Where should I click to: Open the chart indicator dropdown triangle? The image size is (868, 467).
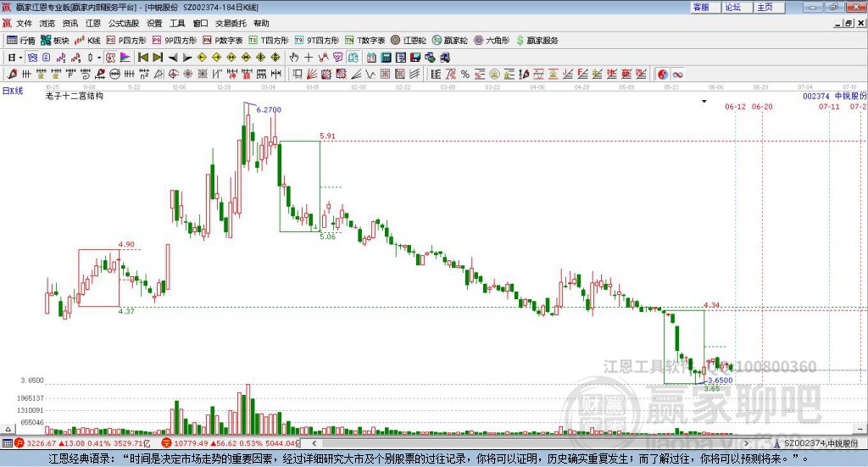(704, 101)
